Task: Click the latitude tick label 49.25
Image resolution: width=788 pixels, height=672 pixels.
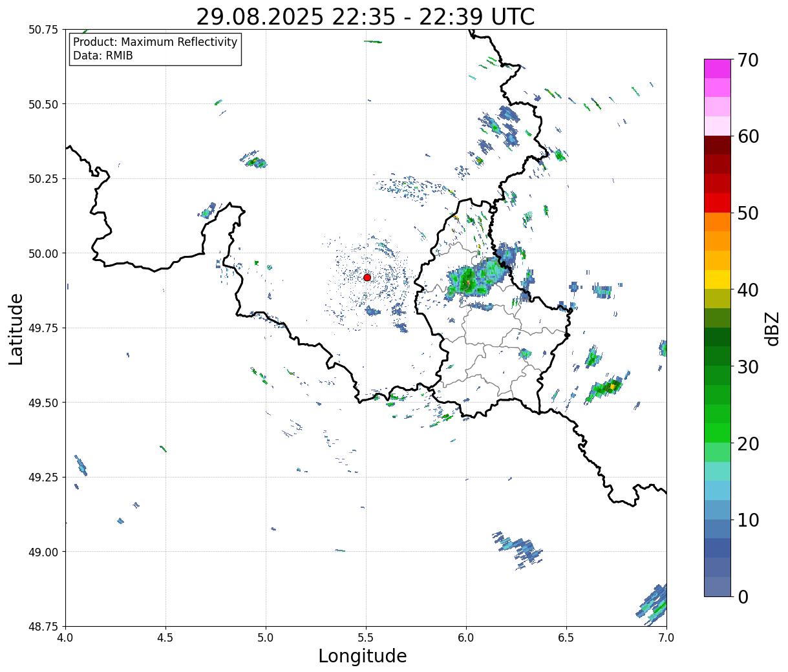Action: tap(43, 478)
